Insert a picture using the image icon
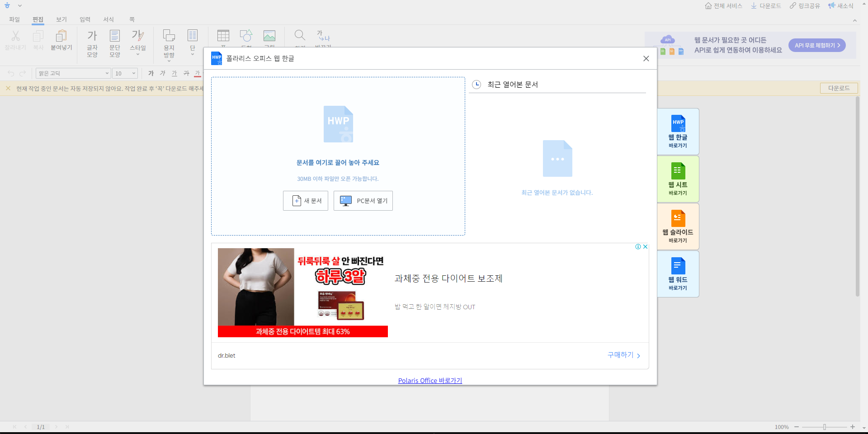The height and width of the screenshot is (434, 868). tap(269, 36)
